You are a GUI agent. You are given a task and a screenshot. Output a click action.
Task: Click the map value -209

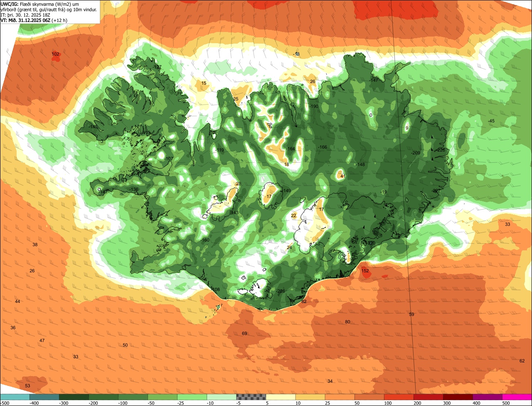click(x=415, y=153)
